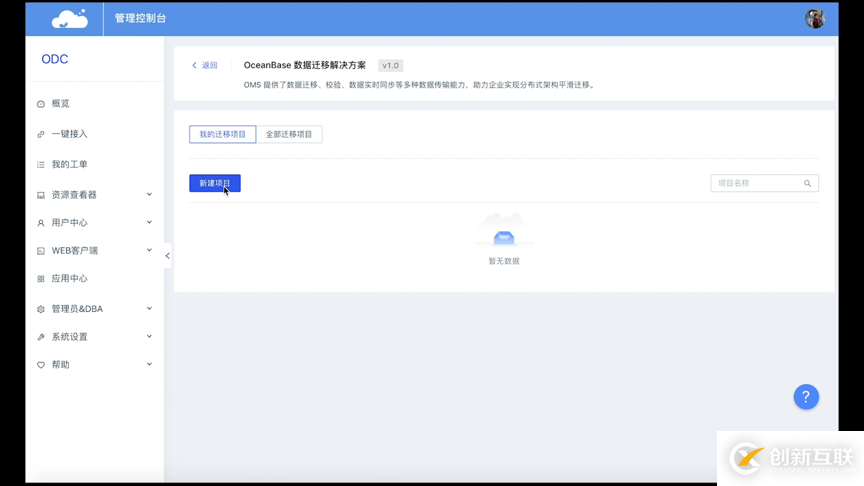Open 一键接入 in the sidebar
Screen dimensions: 864x486
[69, 134]
